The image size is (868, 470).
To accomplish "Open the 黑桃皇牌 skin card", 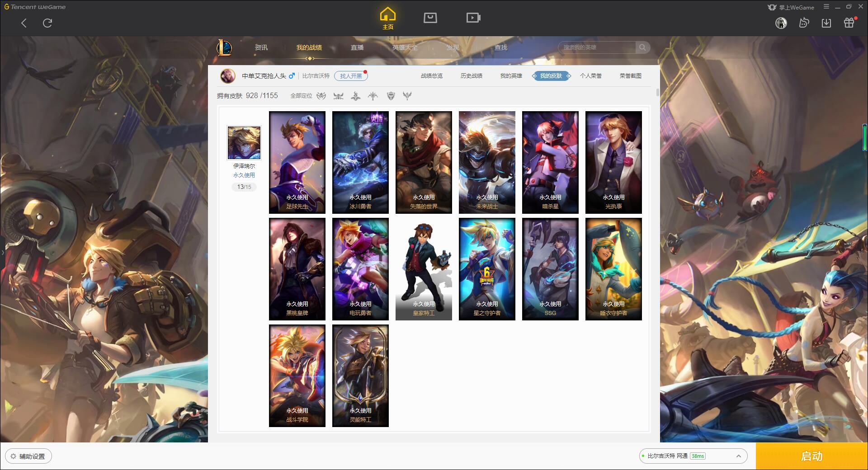I will [x=297, y=269].
